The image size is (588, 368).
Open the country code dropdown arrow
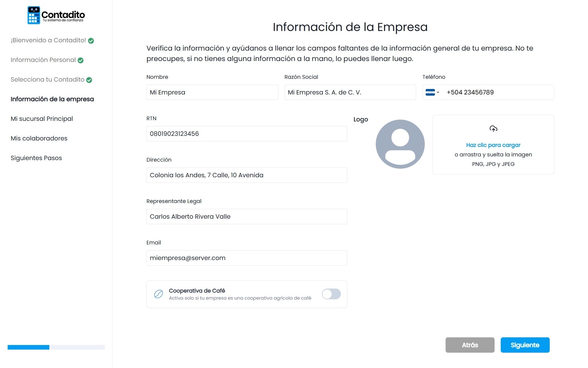438,92
